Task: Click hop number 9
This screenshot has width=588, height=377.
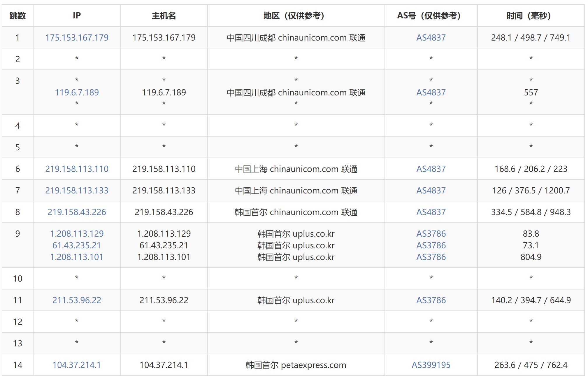Action: click(17, 234)
